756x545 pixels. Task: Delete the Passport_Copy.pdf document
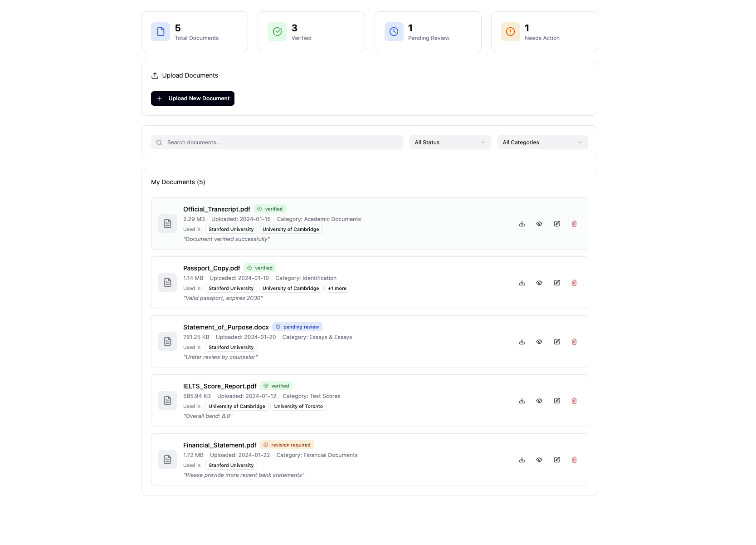[574, 283]
